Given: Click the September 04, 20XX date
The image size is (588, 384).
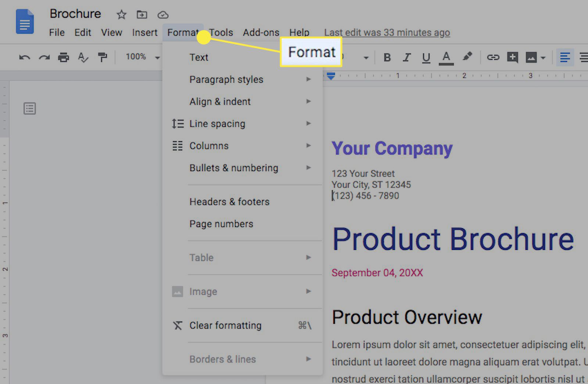Looking at the screenshot, I should pyautogui.click(x=377, y=273).
